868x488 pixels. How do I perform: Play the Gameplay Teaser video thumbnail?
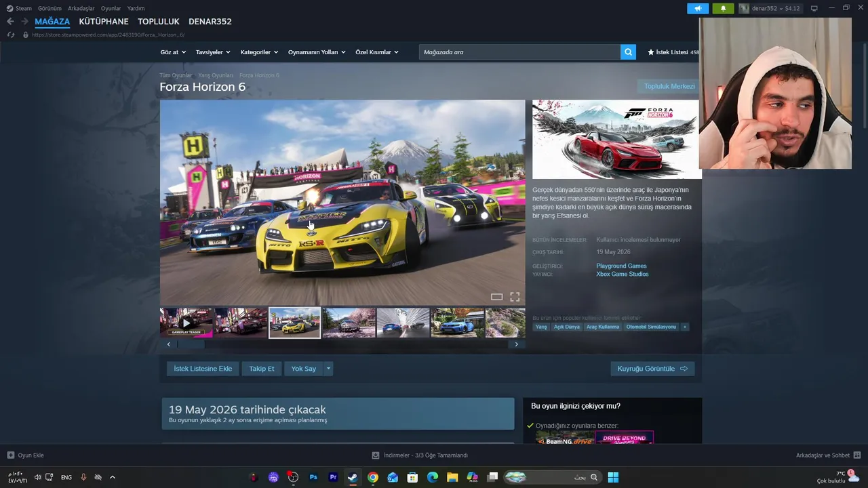point(186,323)
